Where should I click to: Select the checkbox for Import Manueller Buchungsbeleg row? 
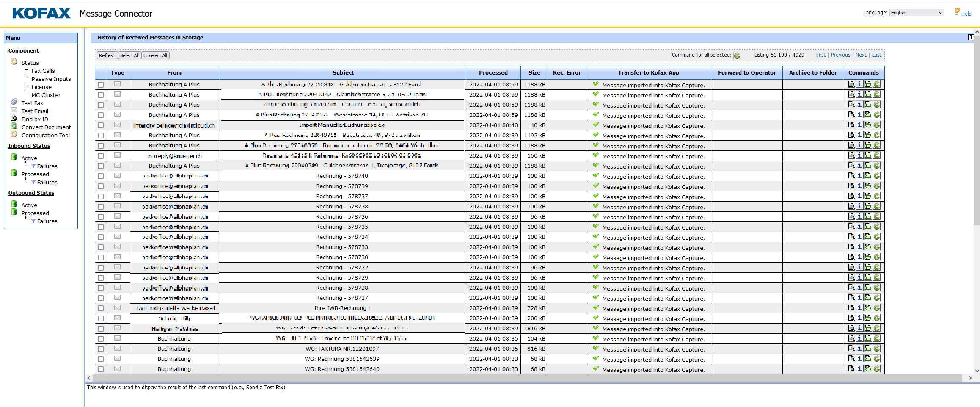pyautogui.click(x=101, y=125)
